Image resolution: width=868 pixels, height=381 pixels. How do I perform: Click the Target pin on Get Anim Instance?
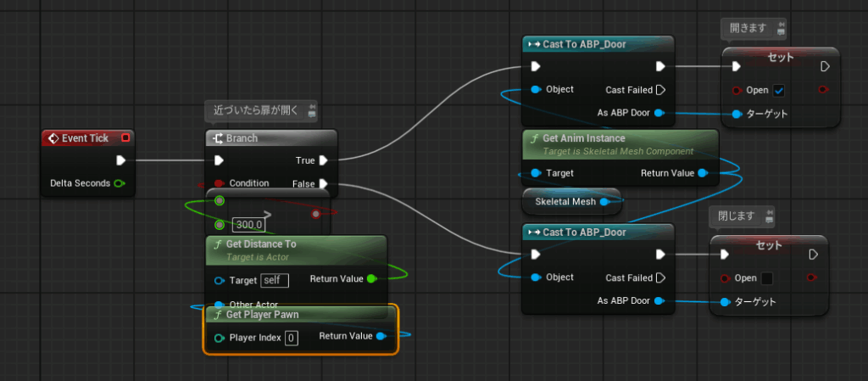pos(536,173)
